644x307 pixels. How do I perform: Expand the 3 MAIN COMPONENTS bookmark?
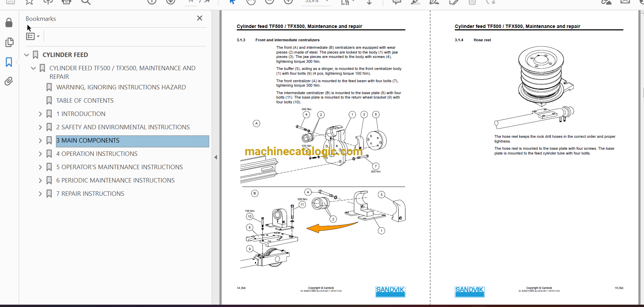[40, 141]
